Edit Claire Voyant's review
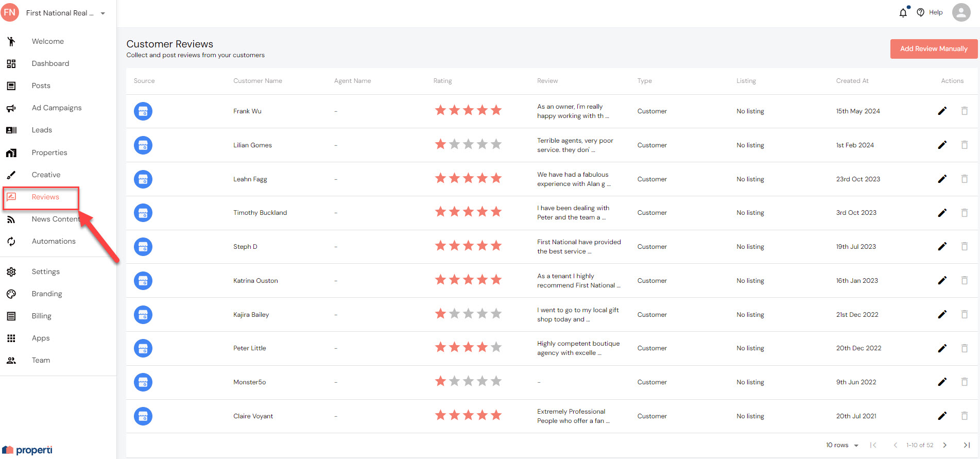This screenshot has height=459, width=980. coord(942,416)
